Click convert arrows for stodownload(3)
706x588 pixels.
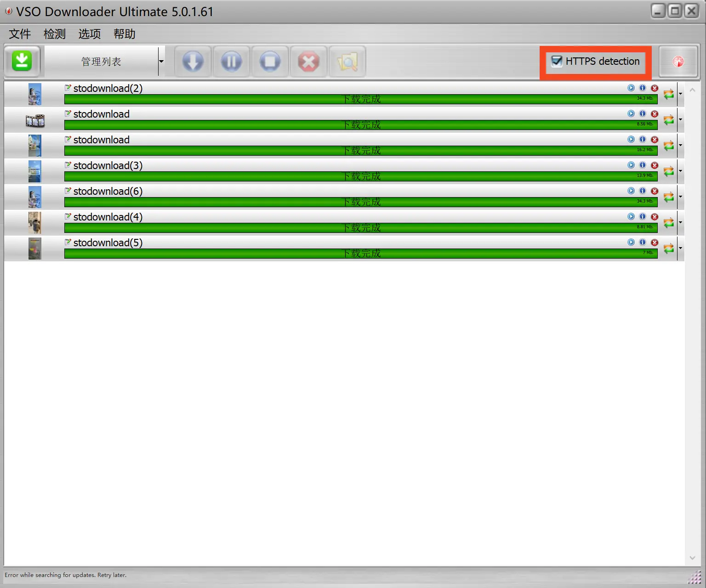click(x=669, y=171)
